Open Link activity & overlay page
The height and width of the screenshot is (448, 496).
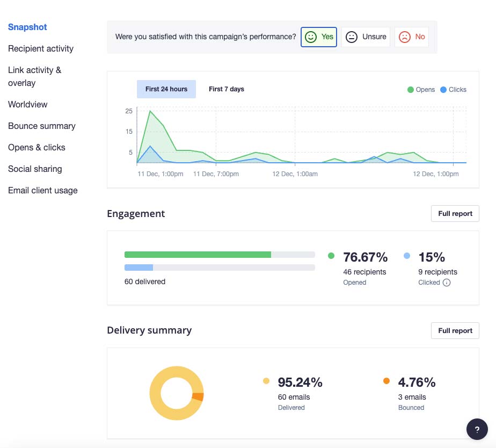coord(35,76)
